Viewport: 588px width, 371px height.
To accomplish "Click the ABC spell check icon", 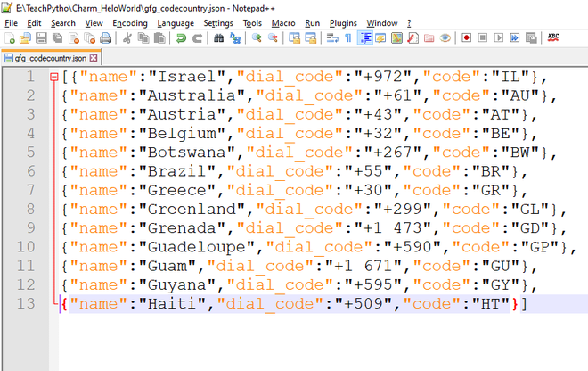I will coord(553,38).
